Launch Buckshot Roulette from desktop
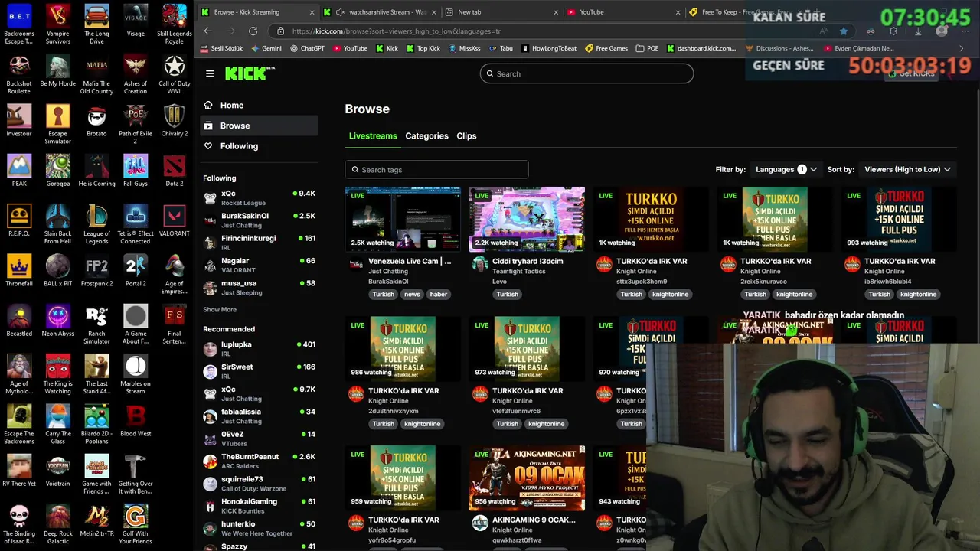Viewport: 980px width, 551px height. (19, 74)
